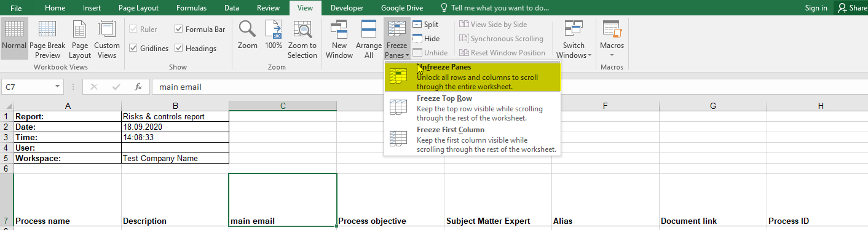868x230 pixels.
Task: Toggle the Headings checkbox
Action: tap(195, 48)
